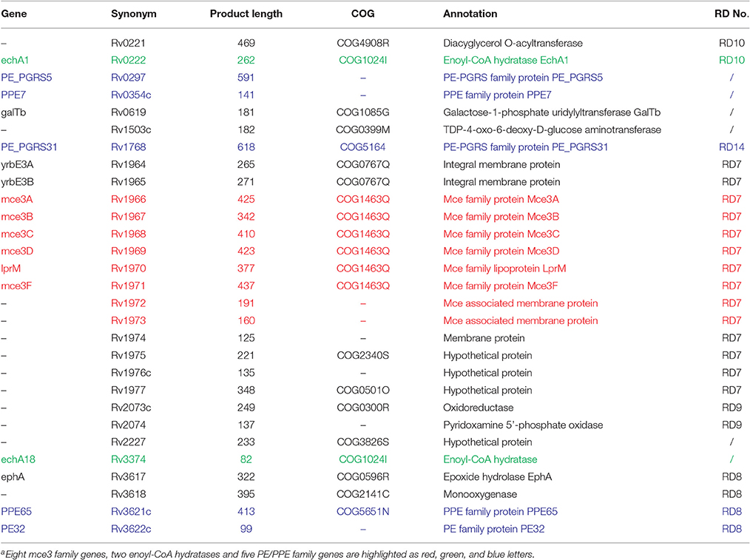Select synonym Rv0354c
The image size is (750, 560).
pos(131,95)
